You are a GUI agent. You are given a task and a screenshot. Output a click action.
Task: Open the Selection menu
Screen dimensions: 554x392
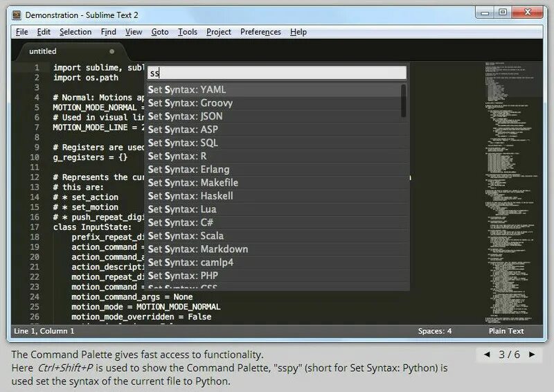[x=75, y=32]
